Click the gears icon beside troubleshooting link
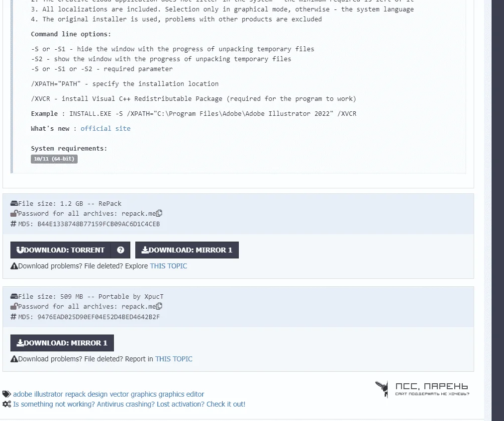 pyautogui.click(x=6, y=404)
